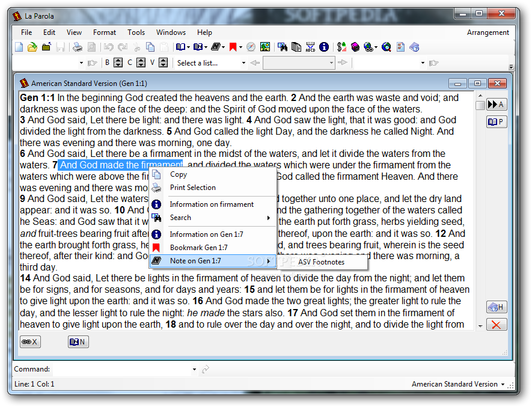Choose ASV Footnotes submenu item

click(321, 262)
